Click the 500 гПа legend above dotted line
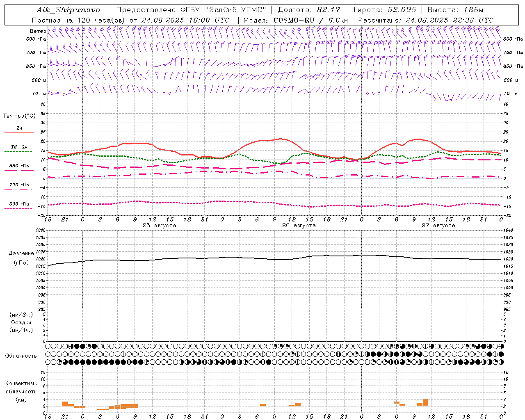The height and width of the screenshot is (420, 525). click(x=19, y=204)
